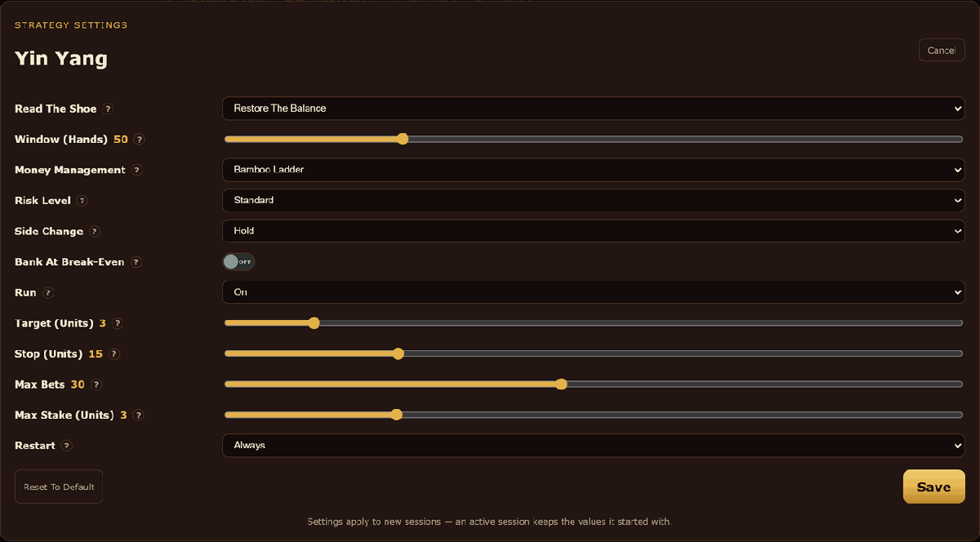Click the Strategy Settings label
Screen dimensions: 980x542
tap(71, 25)
